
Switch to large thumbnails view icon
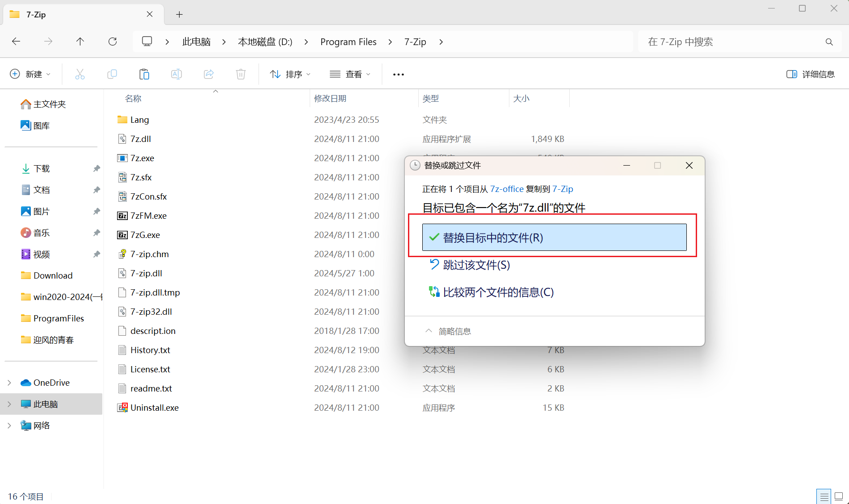pyautogui.click(x=839, y=496)
